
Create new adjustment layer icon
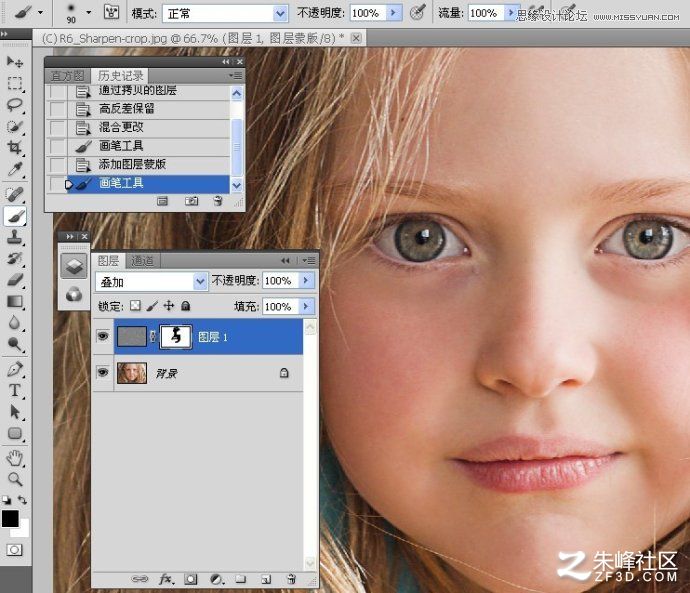pyautogui.click(x=217, y=579)
